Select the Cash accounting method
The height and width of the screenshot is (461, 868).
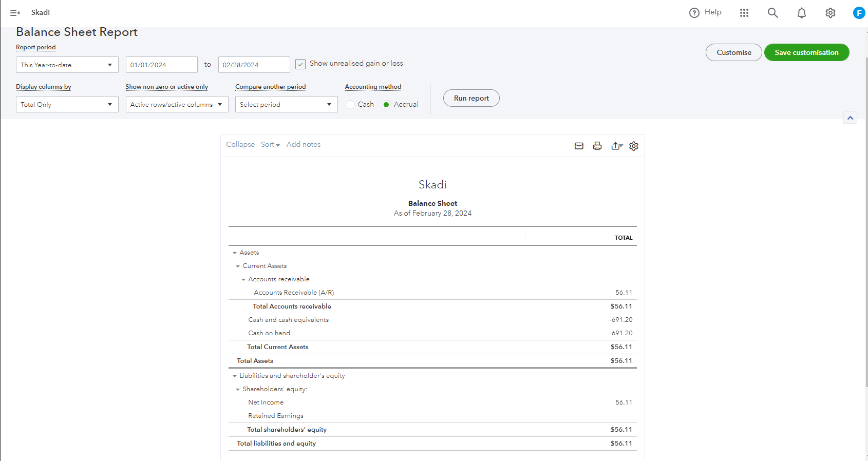click(350, 105)
